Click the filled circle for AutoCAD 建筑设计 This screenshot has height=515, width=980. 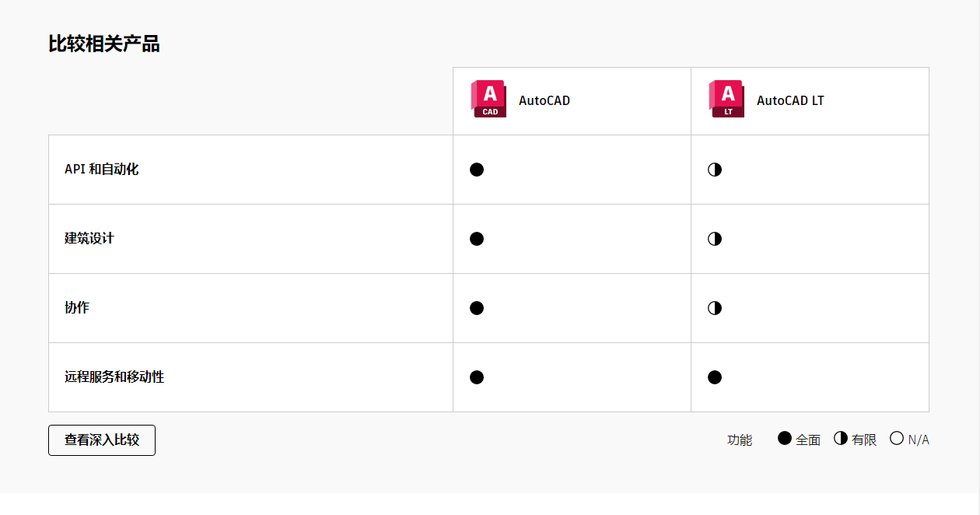(x=477, y=239)
